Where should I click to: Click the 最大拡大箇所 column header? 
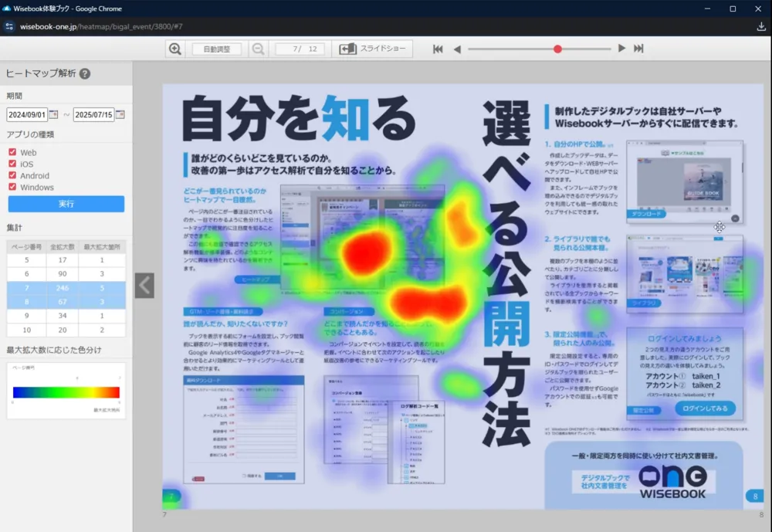coord(102,247)
